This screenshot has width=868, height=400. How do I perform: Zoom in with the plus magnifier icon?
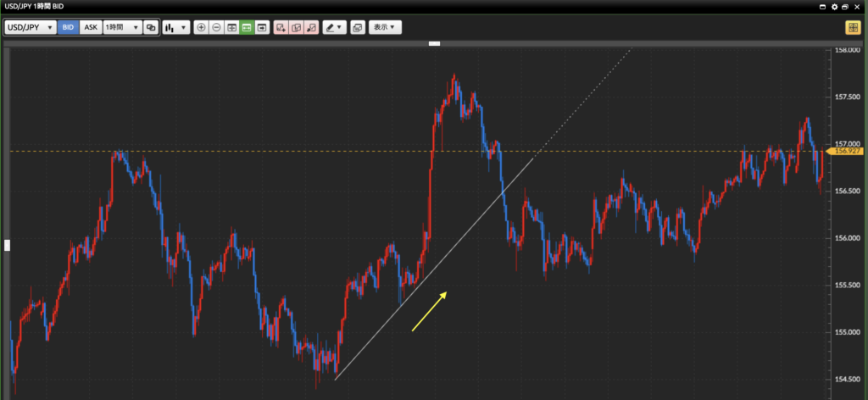click(201, 27)
